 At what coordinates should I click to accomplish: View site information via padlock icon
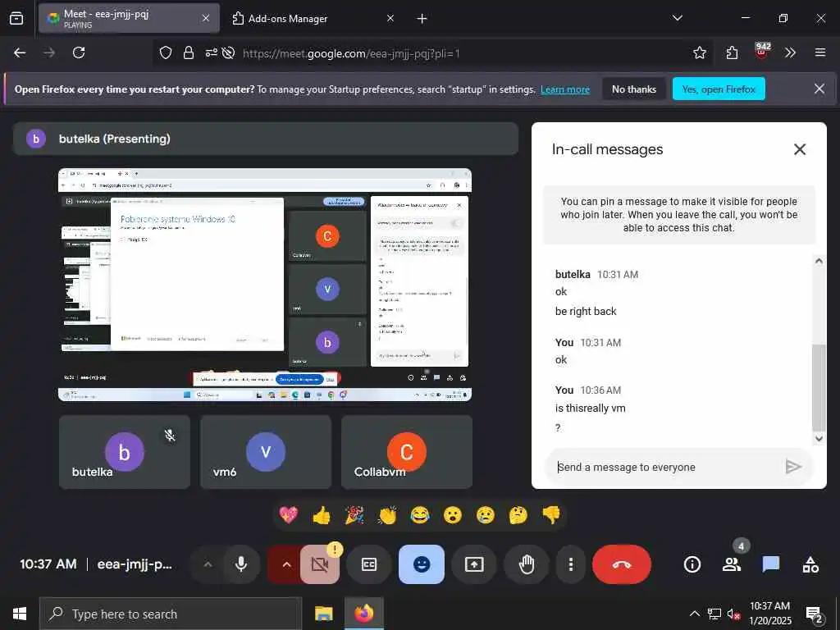point(188,52)
